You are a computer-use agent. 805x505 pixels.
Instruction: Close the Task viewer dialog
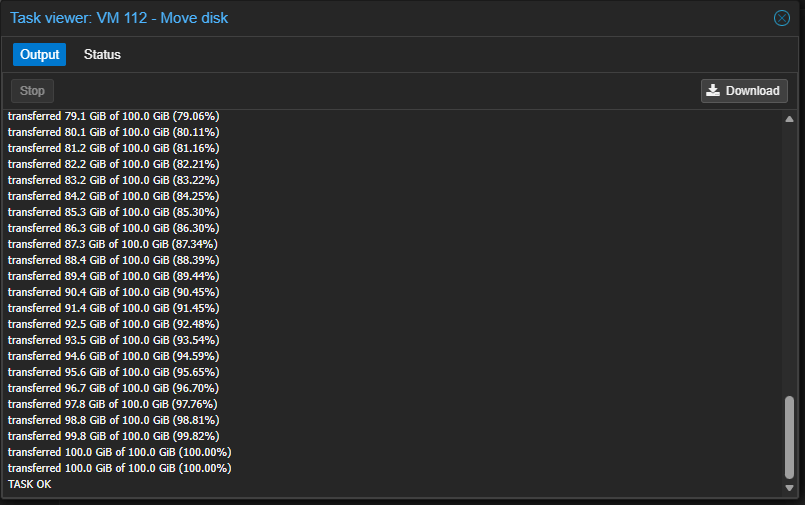(x=782, y=18)
